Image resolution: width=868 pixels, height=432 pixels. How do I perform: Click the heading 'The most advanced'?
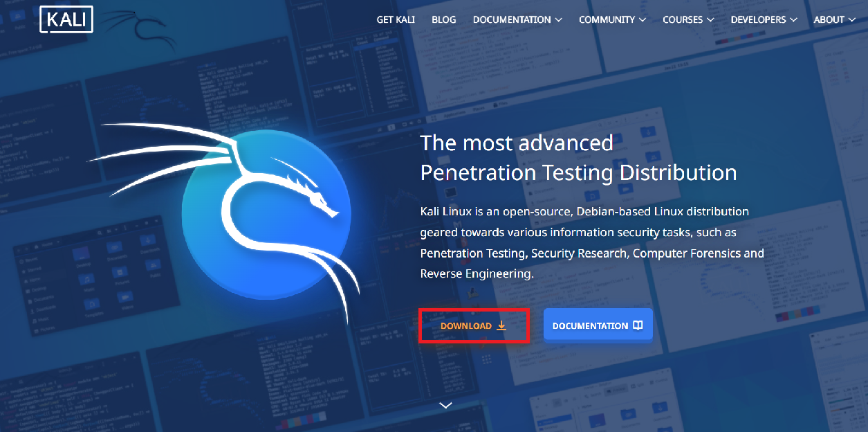tap(517, 143)
